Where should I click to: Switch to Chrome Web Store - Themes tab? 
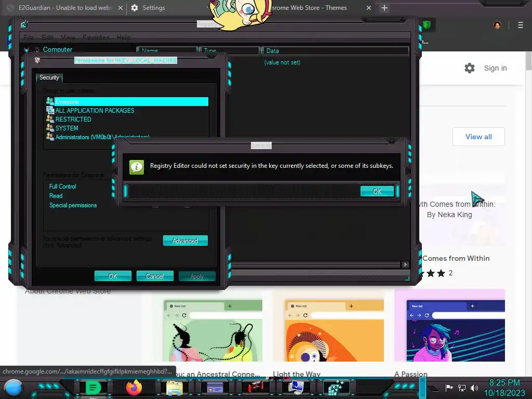pos(309,7)
